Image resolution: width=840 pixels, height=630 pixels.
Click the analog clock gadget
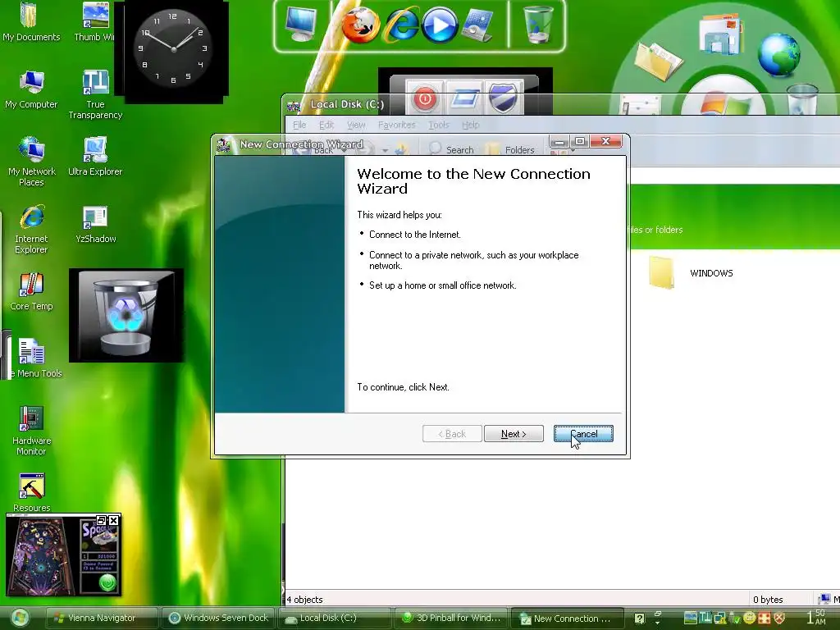click(174, 50)
